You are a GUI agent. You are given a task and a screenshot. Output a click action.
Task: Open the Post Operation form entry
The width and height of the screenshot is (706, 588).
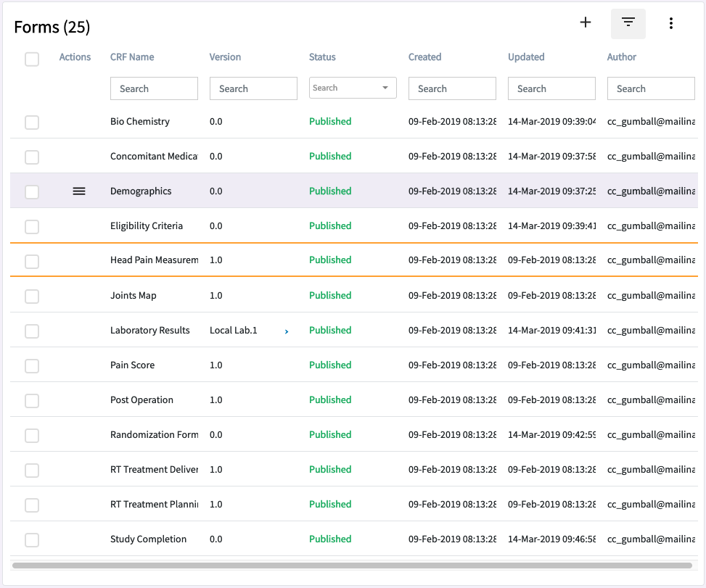coord(141,400)
